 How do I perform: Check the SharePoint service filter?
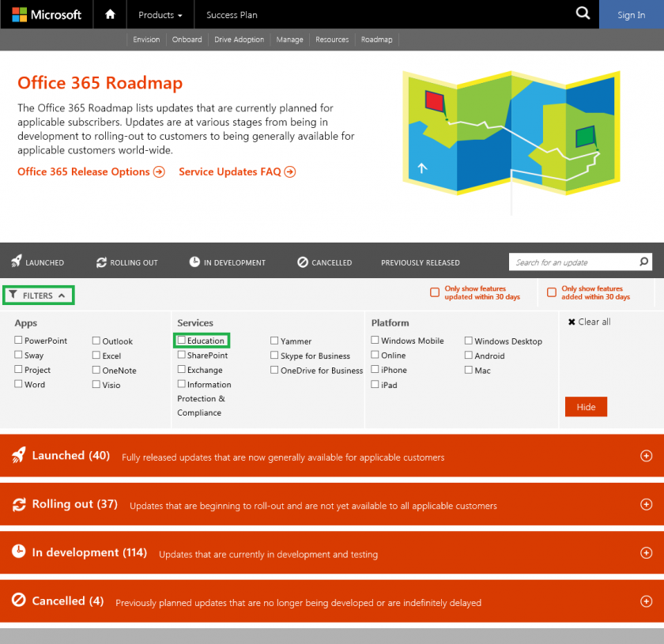(182, 354)
